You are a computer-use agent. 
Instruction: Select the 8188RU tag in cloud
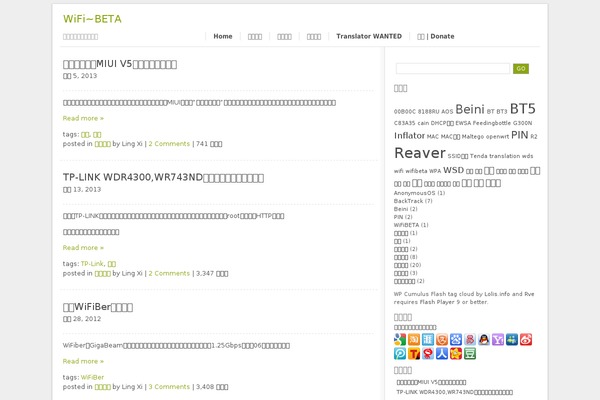pos(429,112)
